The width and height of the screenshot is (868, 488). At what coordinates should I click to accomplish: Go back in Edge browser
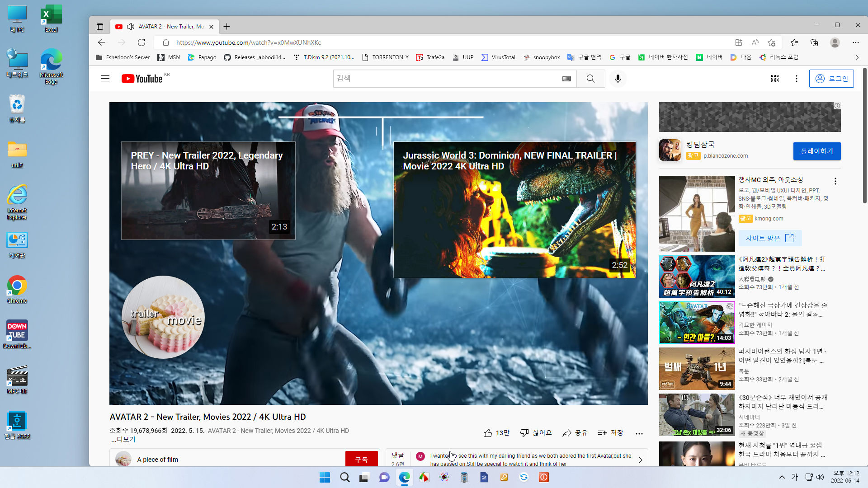(x=102, y=42)
